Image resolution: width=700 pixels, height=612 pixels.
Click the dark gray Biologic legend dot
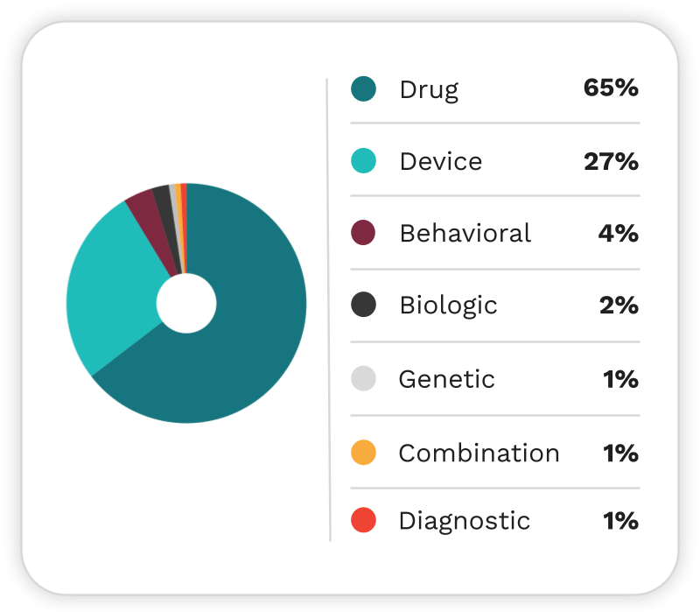(x=363, y=304)
